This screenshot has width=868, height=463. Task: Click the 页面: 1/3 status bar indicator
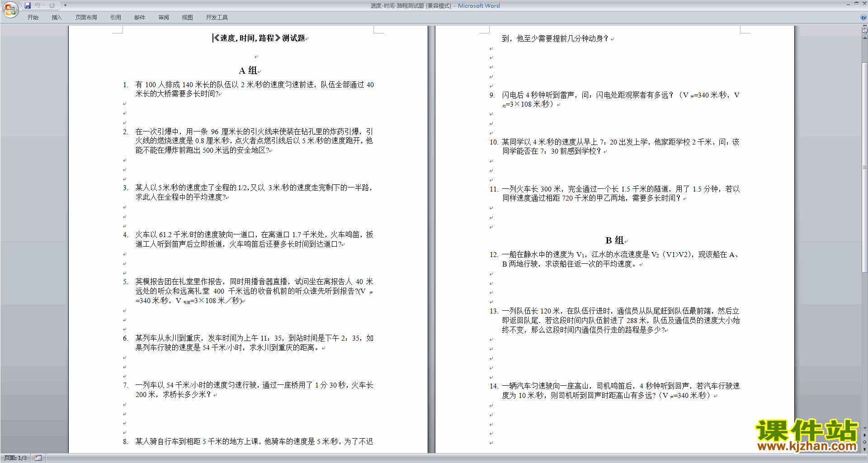tap(15, 458)
